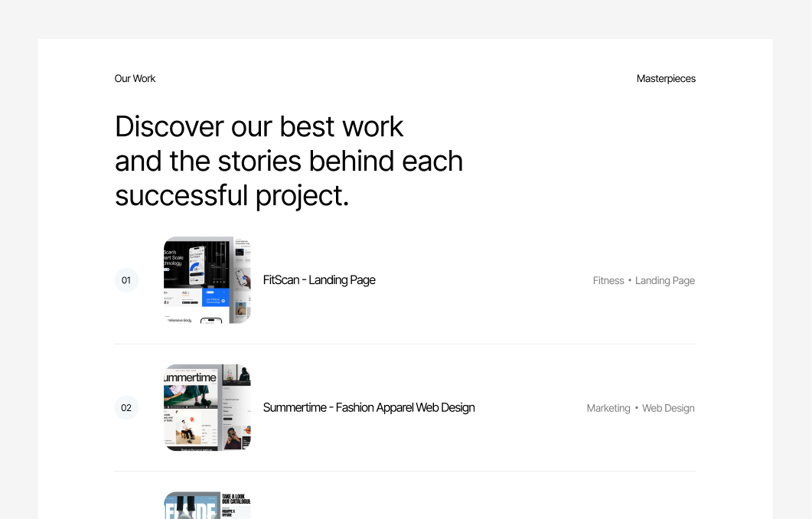Image resolution: width=812 pixels, height=519 pixels.
Task: Click the partially visible third project thumbnail
Action: (207, 505)
